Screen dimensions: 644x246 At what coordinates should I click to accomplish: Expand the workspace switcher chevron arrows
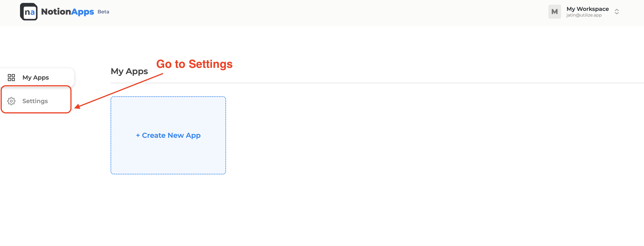[616, 12]
